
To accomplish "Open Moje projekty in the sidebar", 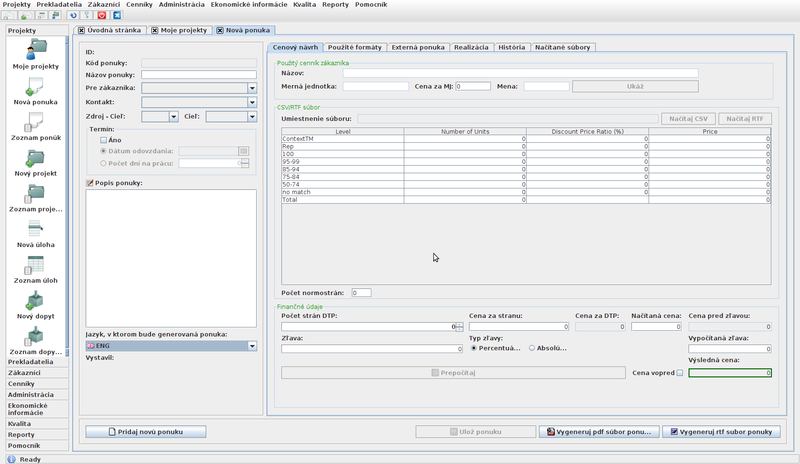I will point(36,55).
